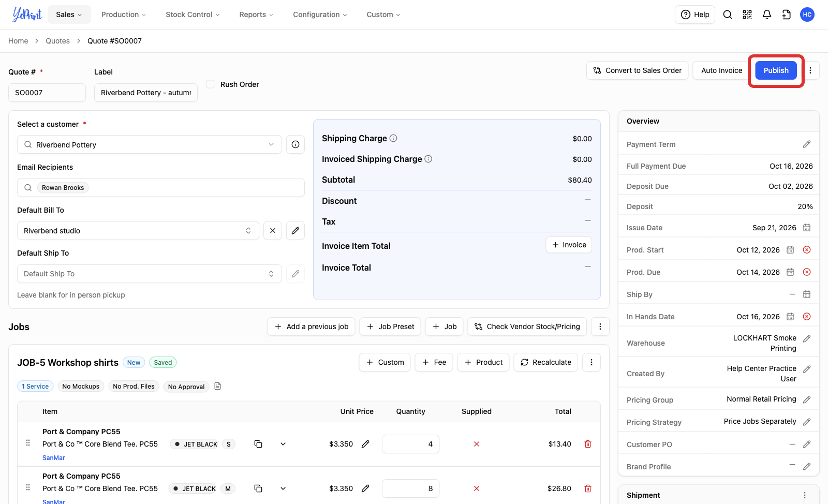Edit the Customer PO field
Image resolution: width=828 pixels, height=504 pixels.
coord(807,444)
